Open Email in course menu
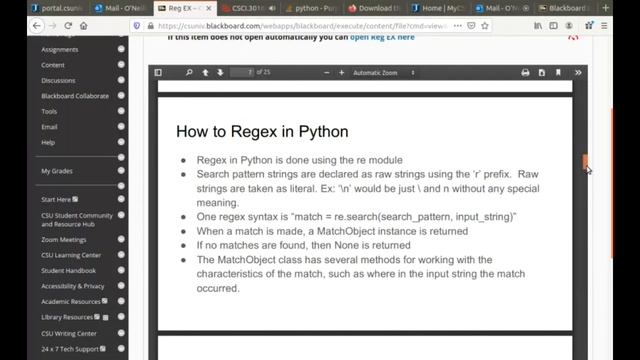This screenshot has width=640, height=360. (49, 127)
